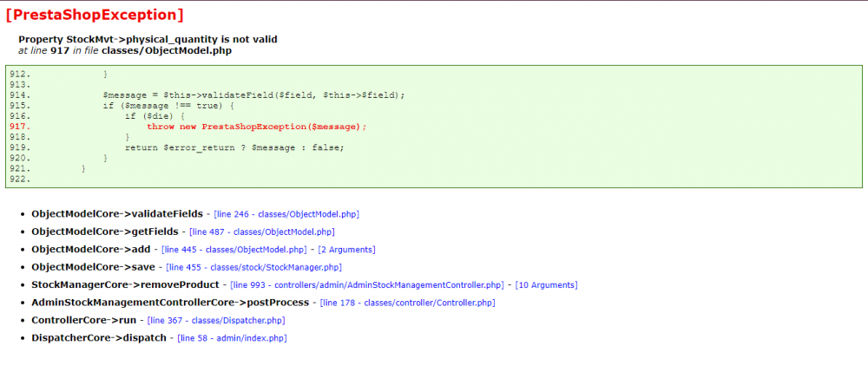Expand the 10 Arguments link

coord(546,285)
